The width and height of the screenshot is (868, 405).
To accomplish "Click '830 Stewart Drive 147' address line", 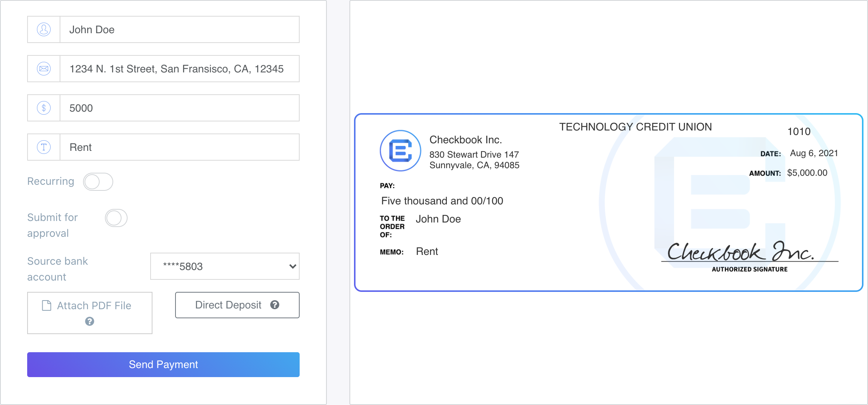I will (474, 155).
